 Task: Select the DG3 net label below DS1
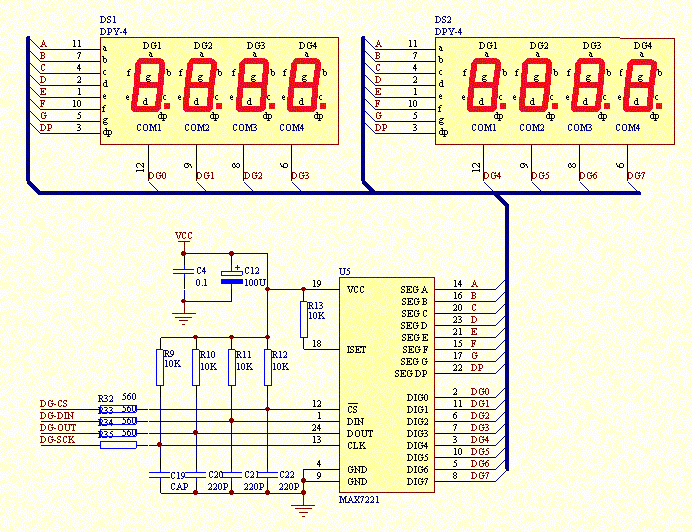click(301, 175)
